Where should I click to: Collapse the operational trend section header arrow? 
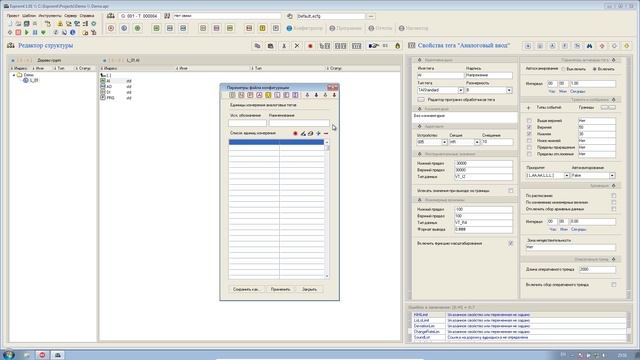[x=613, y=259]
